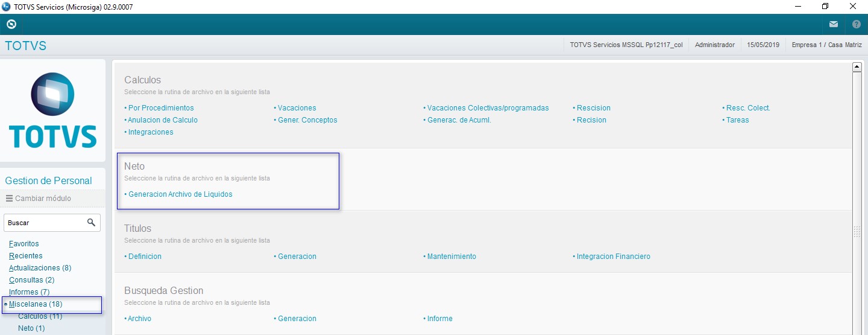Screen dimensions: 868x335
Task: Expand Informes (7) menu
Action: (30, 292)
